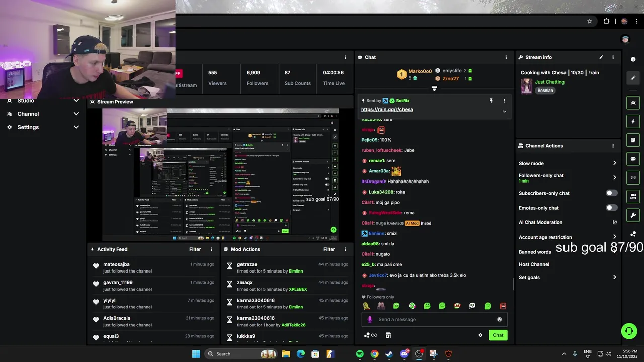Image resolution: width=644 pixels, height=362 pixels.
Task: Send message with the green Chat button
Action: point(498,335)
